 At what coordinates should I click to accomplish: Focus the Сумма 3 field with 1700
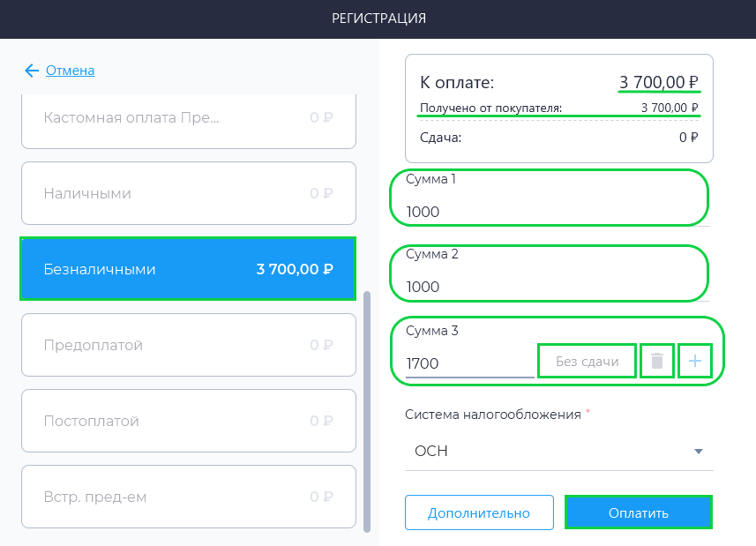coord(469,363)
